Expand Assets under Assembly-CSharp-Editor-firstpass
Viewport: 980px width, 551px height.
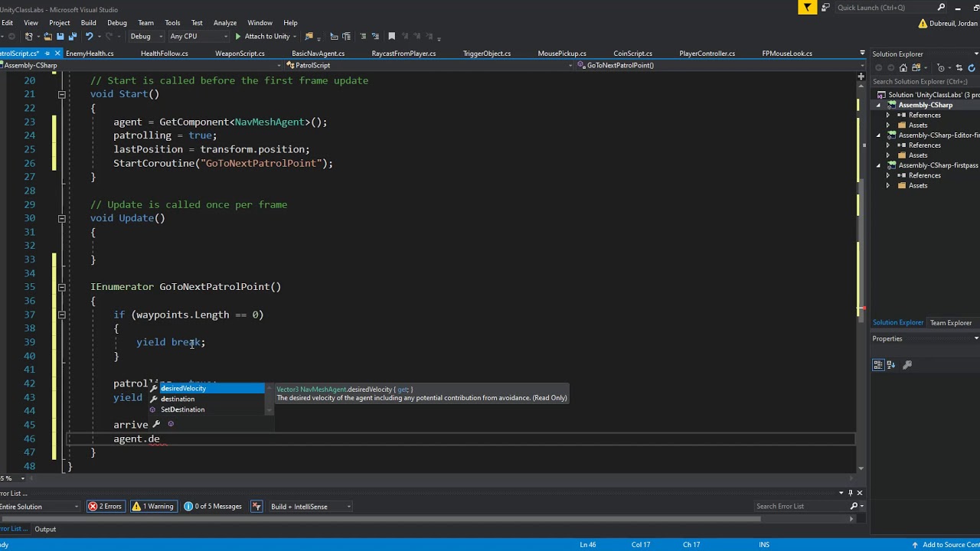pyautogui.click(x=888, y=155)
